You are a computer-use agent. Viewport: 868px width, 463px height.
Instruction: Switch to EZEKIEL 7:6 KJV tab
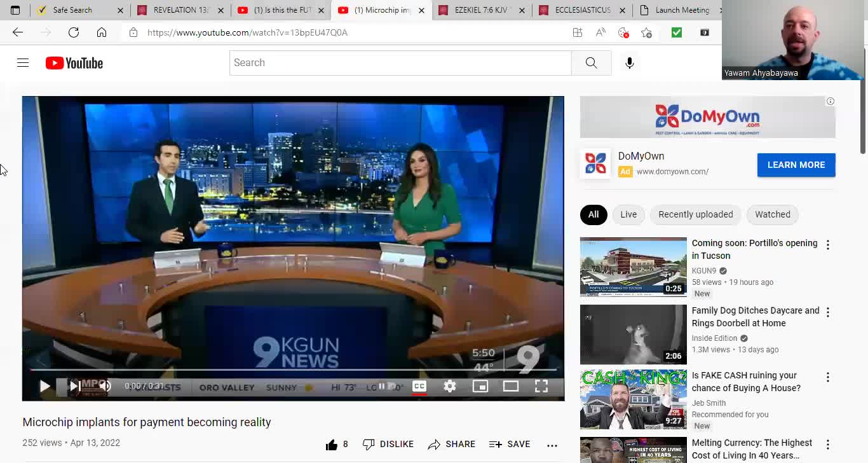pos(481,10)
